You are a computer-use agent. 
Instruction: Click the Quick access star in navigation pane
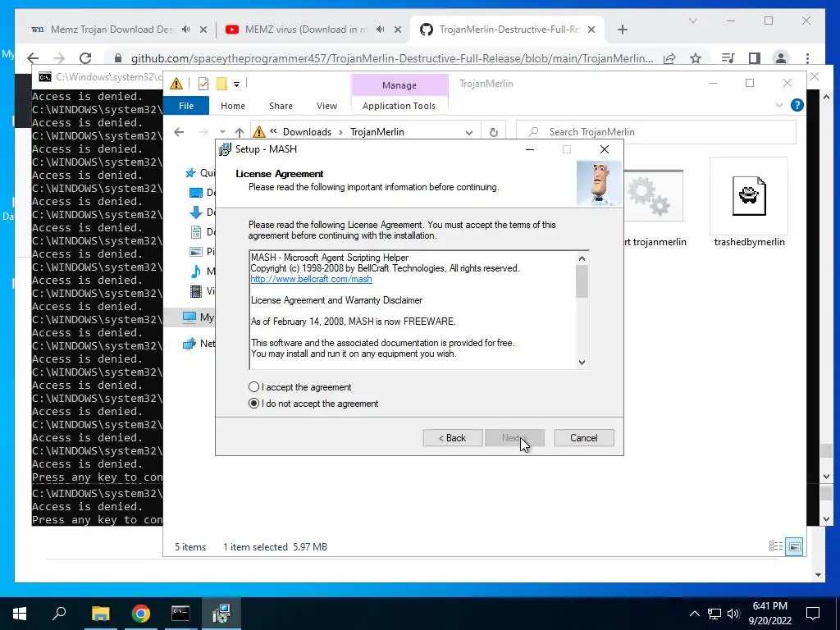point(190,173)
